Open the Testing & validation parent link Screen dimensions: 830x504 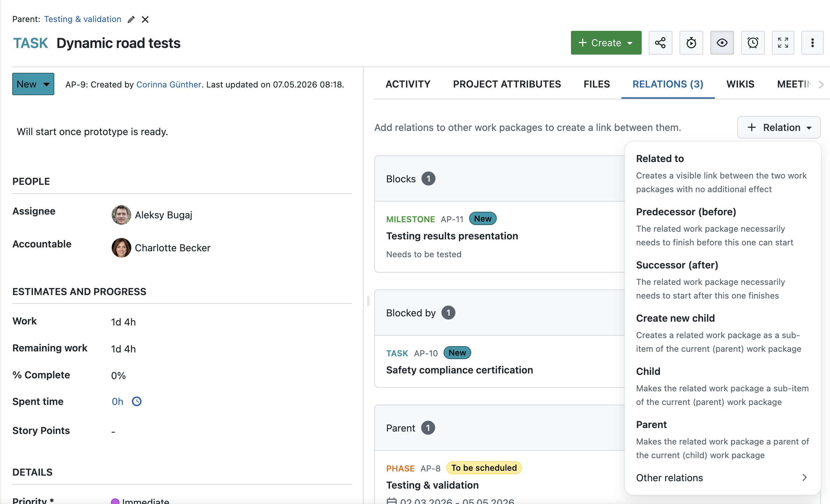tap(83, 19)
